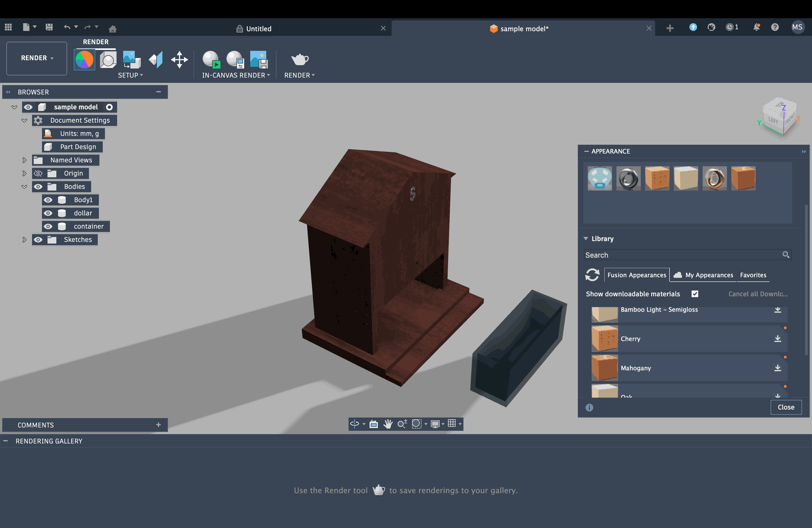Open the Appearance tool in Setup
The image size is (812, 528).
84,60
